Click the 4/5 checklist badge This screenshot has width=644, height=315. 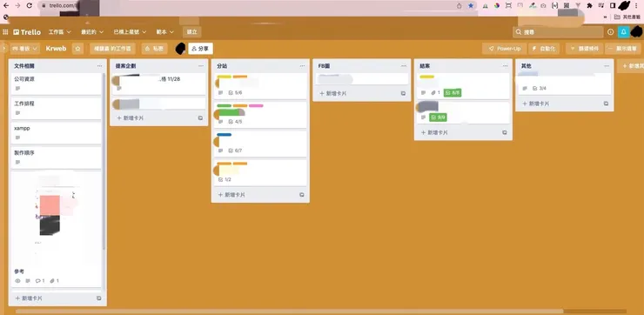pos(235,122)
